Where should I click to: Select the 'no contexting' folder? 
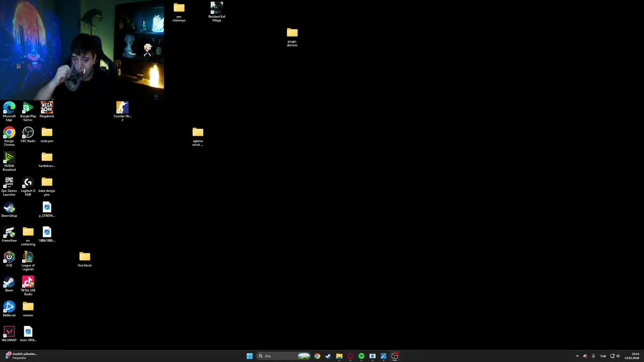click(x=28, y=236)
